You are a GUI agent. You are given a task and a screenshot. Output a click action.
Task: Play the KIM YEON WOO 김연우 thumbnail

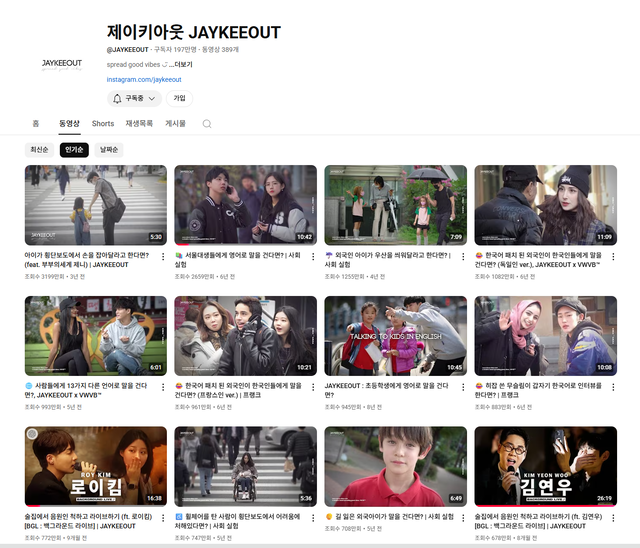[546, 466]
